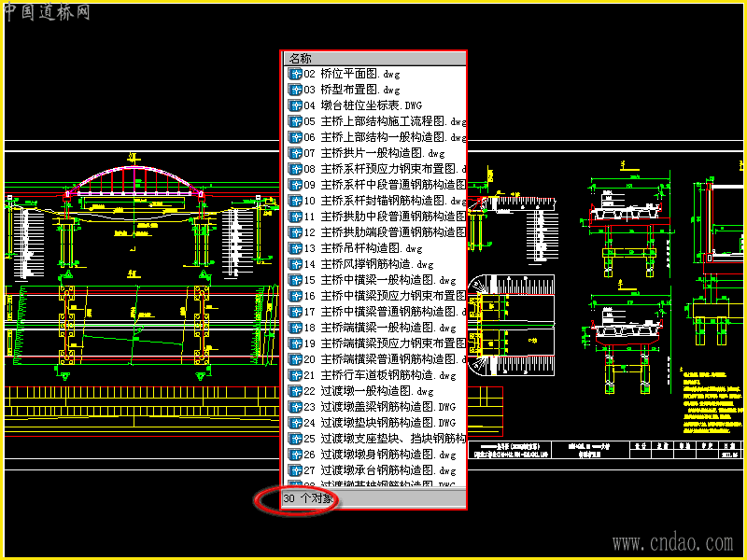Choose 18 主桥端横梁一般构造图.dwg
Viewport: 747px width, 560px height.
pos(380,328)
